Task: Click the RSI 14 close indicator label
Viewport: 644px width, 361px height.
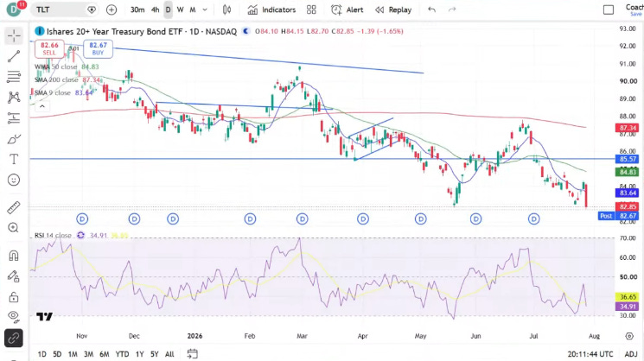Action: pos(53,236)
